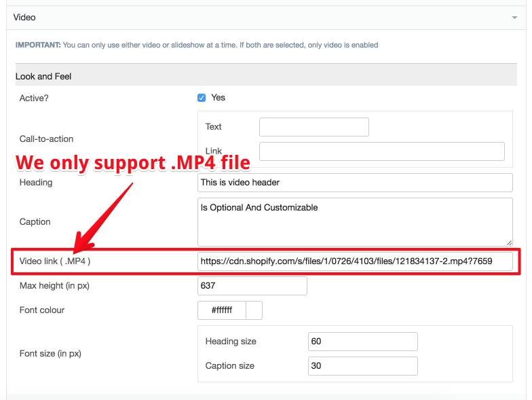532x400 pixels.
Task: Collapse the Video section with the arrow
Action: coord(514,18)
